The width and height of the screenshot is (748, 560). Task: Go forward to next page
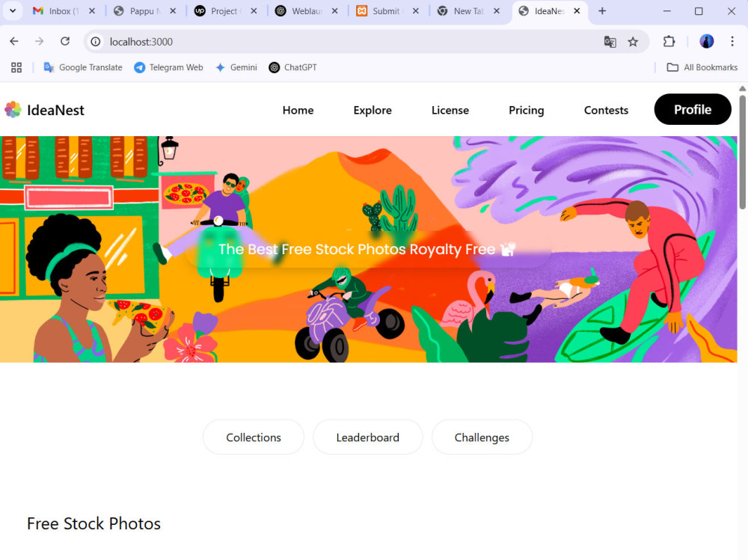pyautogui.click(x=40, y=42)
